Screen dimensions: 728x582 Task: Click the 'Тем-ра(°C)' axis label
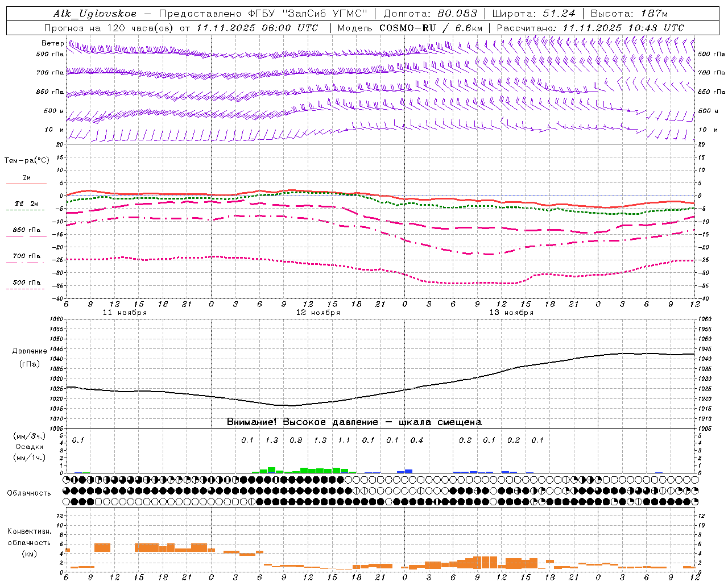click(x=27, y=161)
